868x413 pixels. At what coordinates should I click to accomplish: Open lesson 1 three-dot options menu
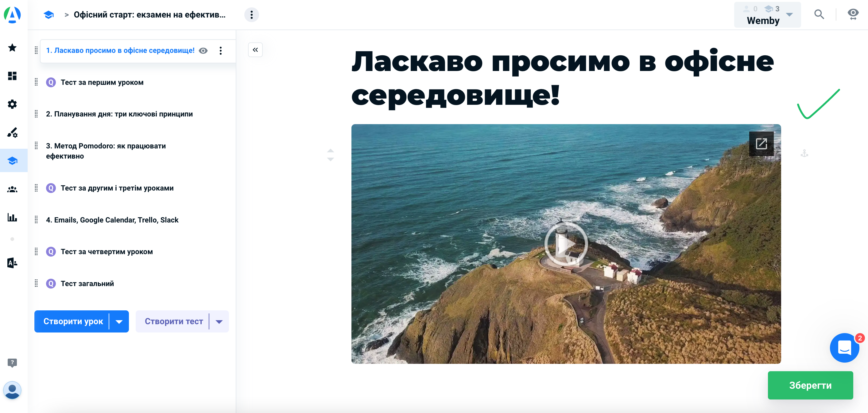[x=221, y=51]
